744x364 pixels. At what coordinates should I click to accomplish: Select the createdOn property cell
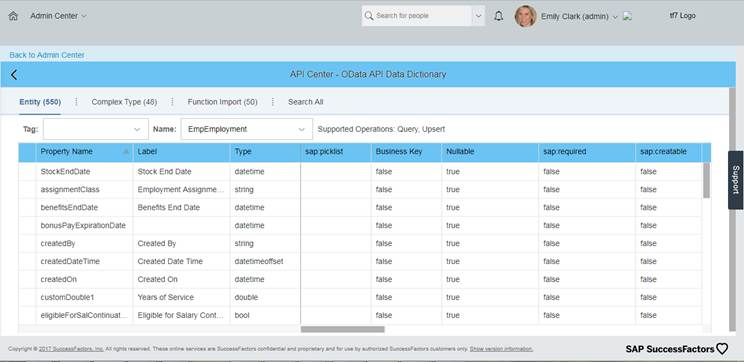point(84,280)
